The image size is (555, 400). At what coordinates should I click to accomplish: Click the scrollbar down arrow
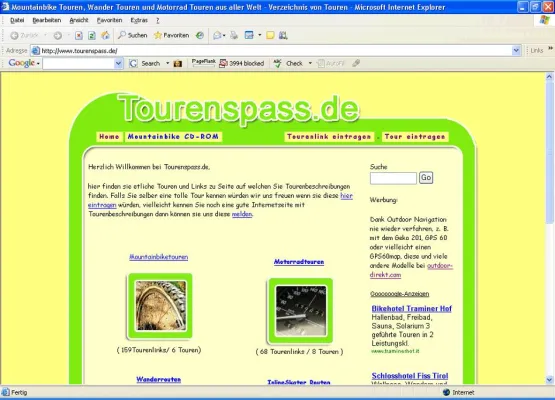click(549, 379)
